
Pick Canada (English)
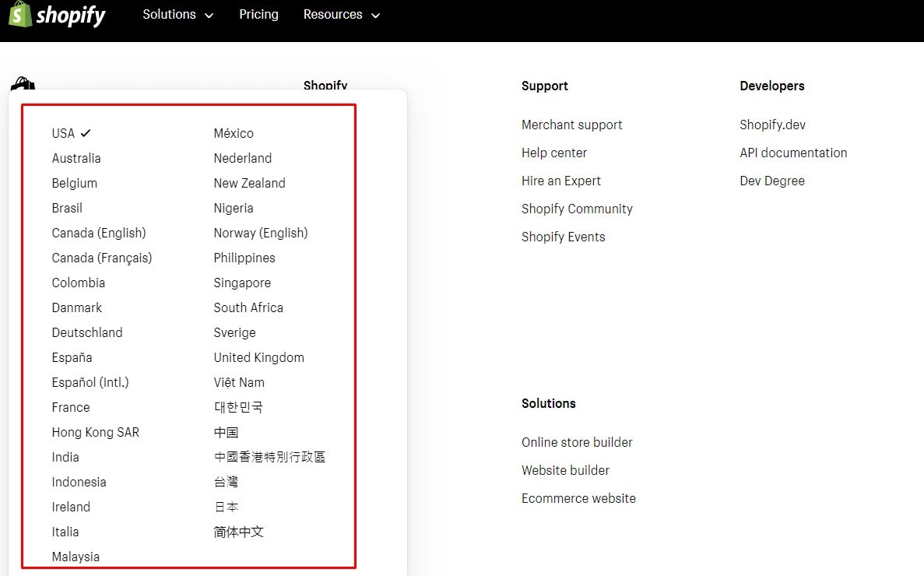[98, 233]
